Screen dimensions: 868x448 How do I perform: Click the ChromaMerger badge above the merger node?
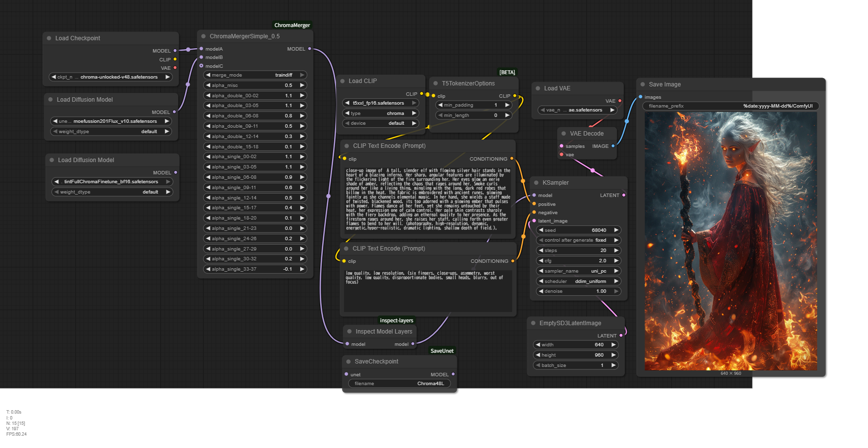point(292,25)
